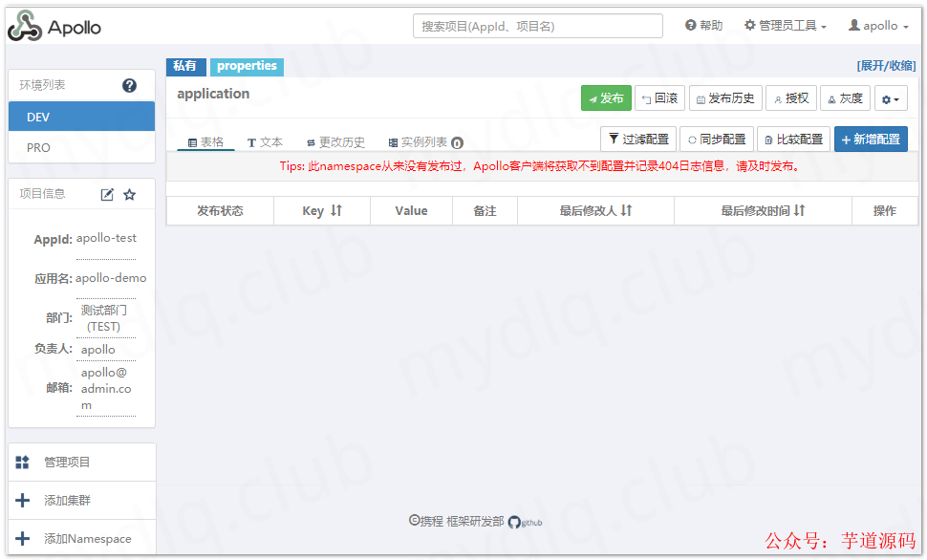Open 过滤配置 using the funnel icon
Viewport: 927px width, 560px height.
tap(614, 139)
